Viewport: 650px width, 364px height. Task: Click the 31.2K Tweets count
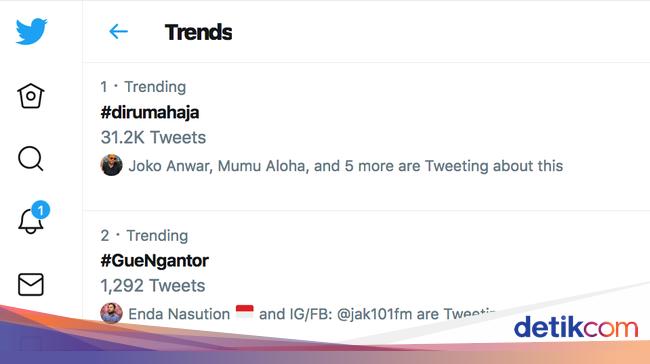(153, 137)
